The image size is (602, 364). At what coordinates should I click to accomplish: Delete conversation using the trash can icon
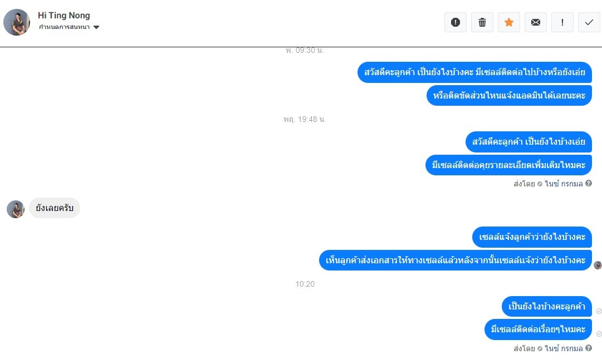point(482,22)
